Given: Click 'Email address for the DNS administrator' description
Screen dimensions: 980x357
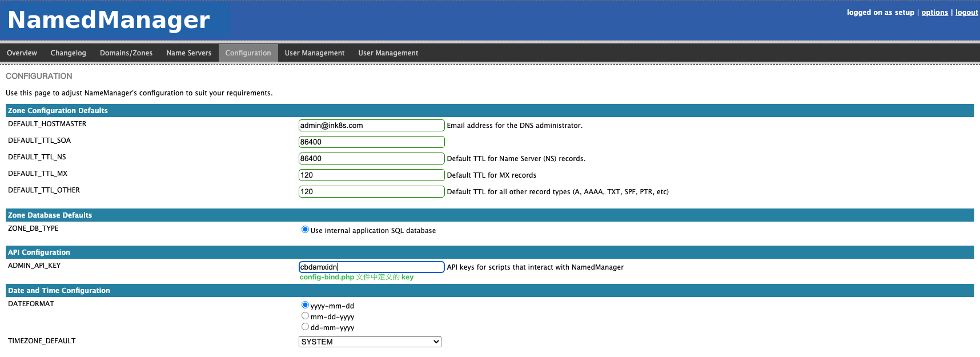Looking at the screenshot, I should tap(515, 126).
